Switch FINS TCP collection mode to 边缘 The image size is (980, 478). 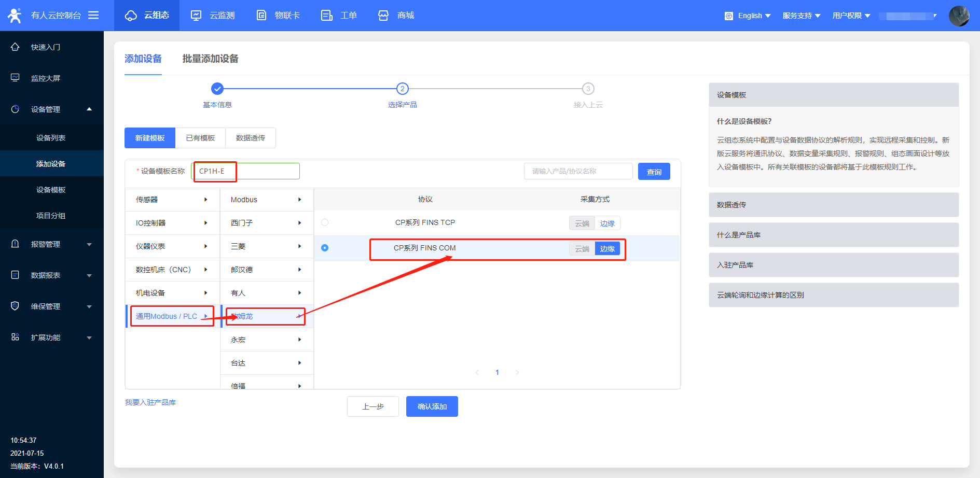pyautogui.click(x=607, y=223)
